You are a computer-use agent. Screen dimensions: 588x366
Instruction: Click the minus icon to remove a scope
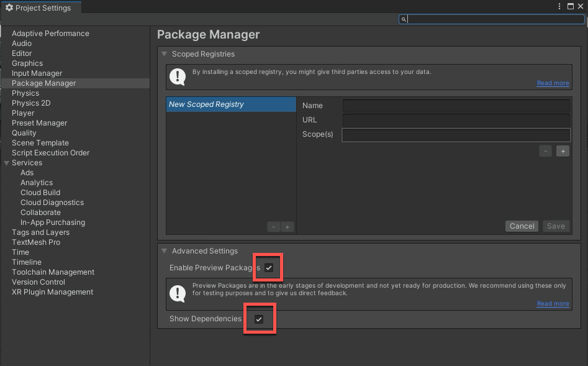tap(545, 150)
